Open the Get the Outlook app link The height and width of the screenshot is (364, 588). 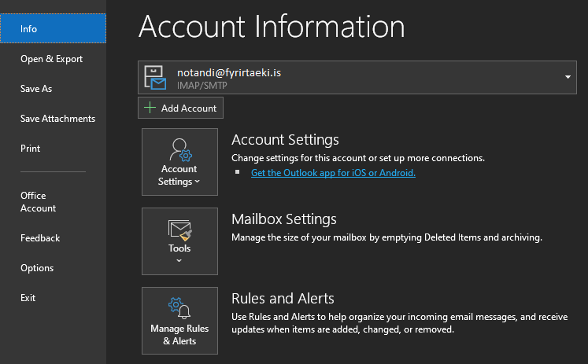[x=333, y=173]
